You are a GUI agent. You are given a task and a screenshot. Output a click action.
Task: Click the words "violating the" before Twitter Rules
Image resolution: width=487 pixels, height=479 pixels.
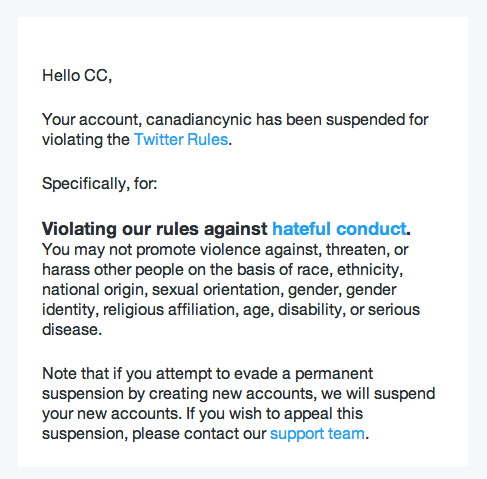pos(86,139)
